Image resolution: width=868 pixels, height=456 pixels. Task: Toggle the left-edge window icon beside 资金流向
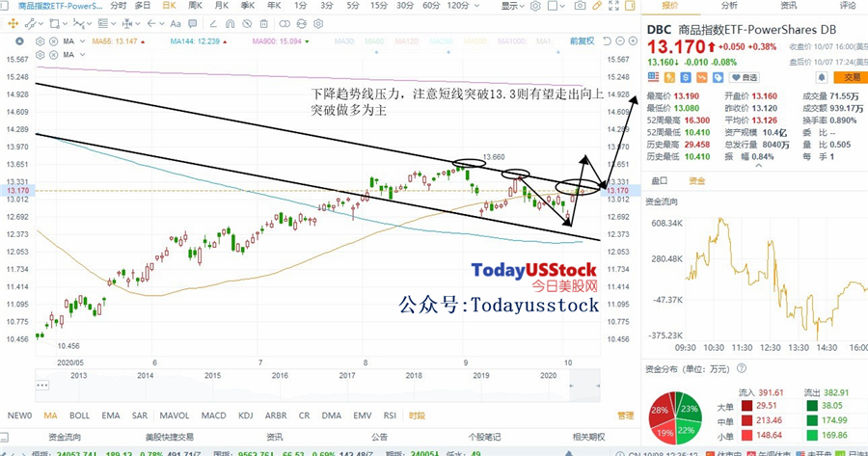point(4,437)
